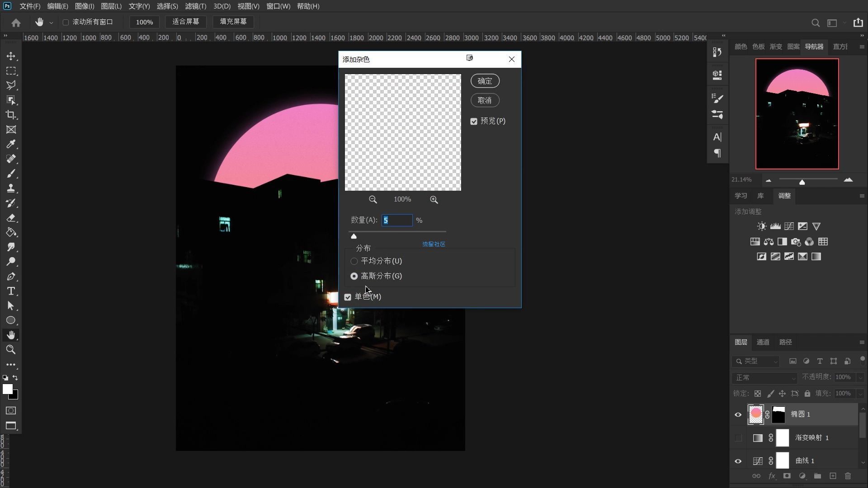Add a layer mask icon

click(x=787, y=476)
